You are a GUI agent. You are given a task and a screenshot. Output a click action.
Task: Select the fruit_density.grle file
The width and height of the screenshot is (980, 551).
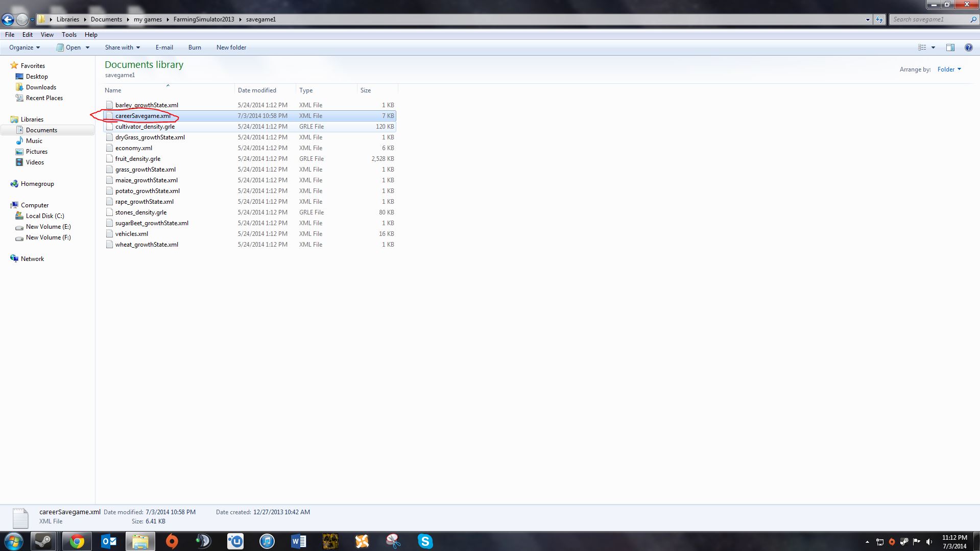tap(250, 159)
